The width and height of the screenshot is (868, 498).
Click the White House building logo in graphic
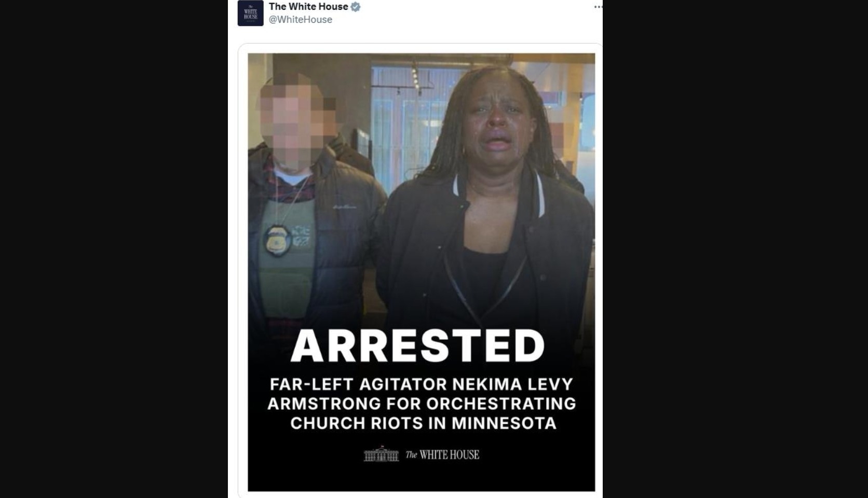pyautogui.click(x=381, y=454)
